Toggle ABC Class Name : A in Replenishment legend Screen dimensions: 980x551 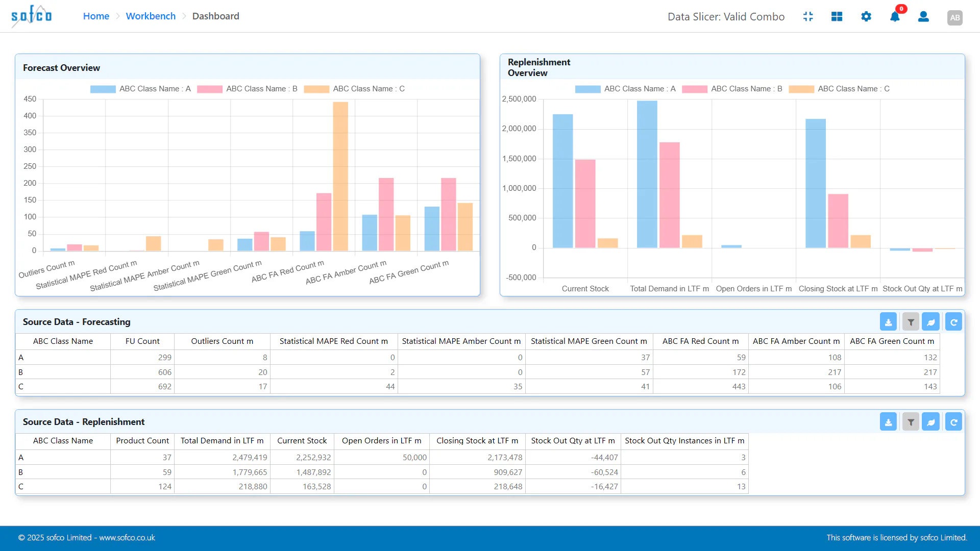pyautogui.click(x=625, y=89)
